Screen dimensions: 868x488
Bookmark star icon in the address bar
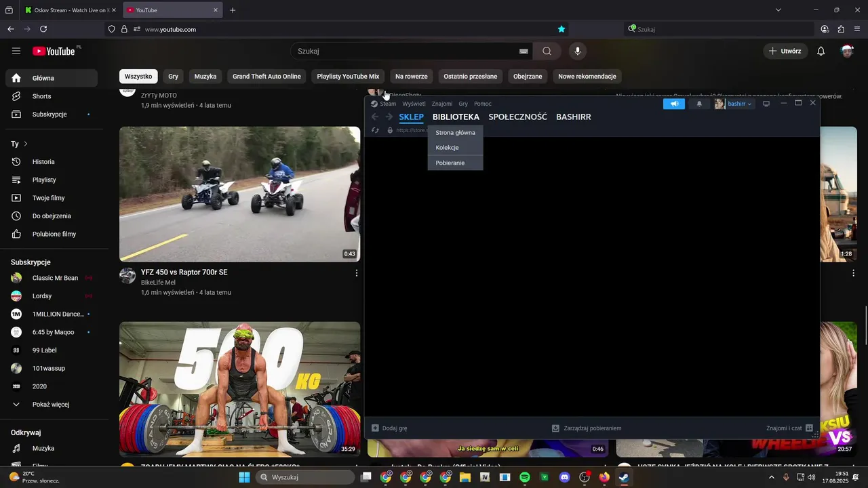[x=561, y=29]
